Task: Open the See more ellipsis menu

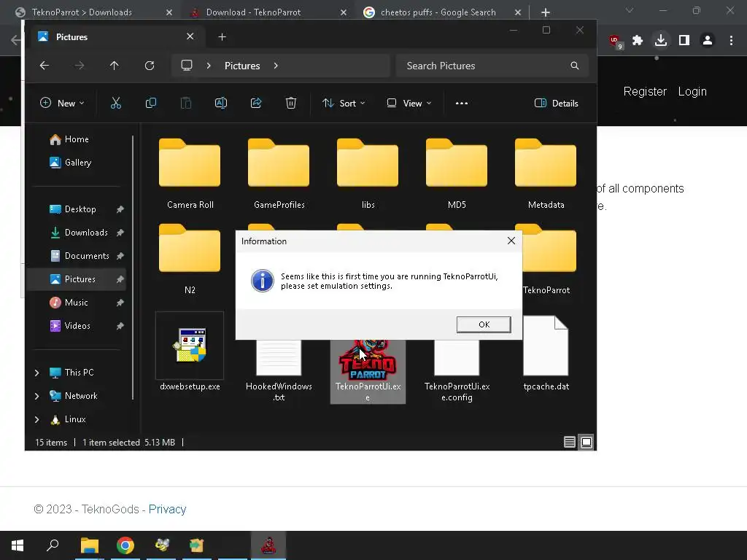Action: pos(461,104)
